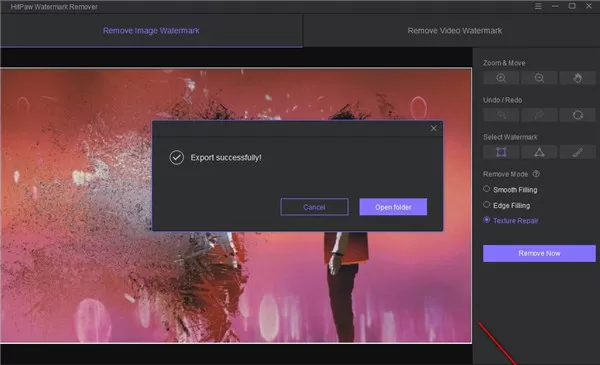The image size is (600, 365).
Task: Click the redo arrow icon
Action: point(539,115)
